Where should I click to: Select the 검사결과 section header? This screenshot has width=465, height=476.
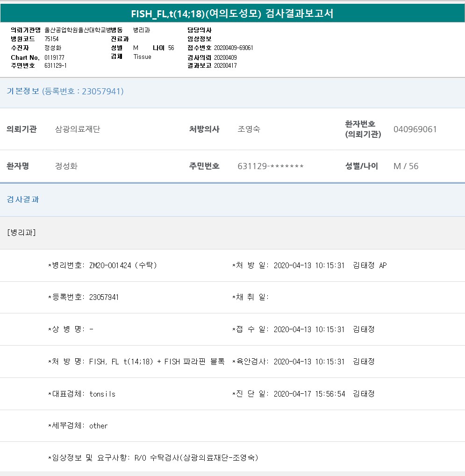click(23, 199)
